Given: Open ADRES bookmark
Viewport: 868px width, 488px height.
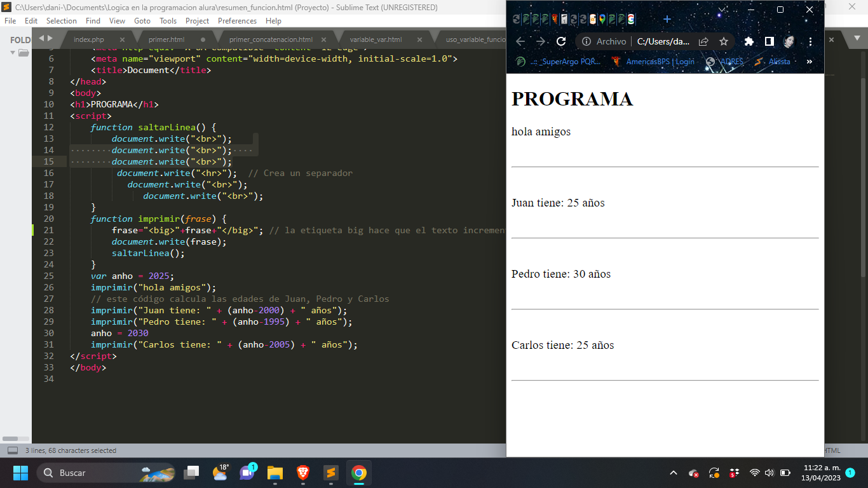Looking at the screenshot, I should (724, 62).
